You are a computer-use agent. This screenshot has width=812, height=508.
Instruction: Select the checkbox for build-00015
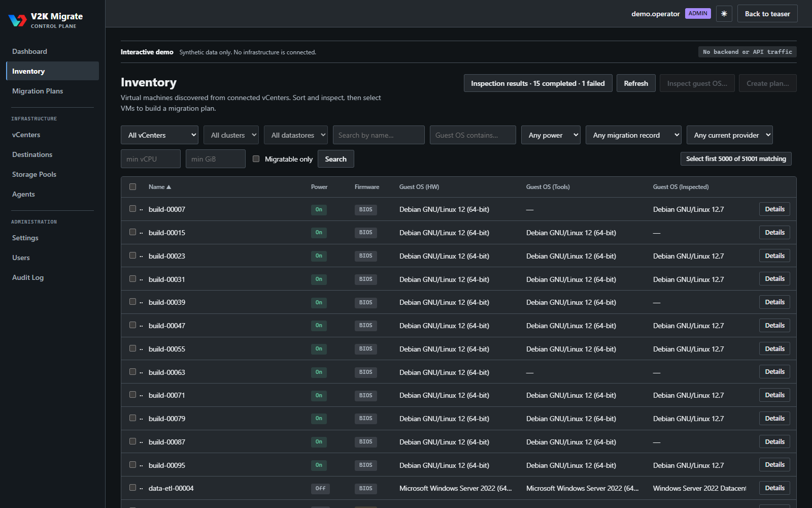(133, 232)
